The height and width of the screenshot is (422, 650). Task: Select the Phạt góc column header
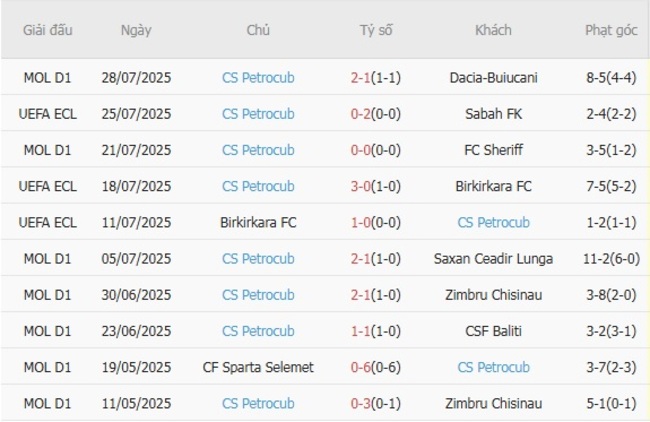611,30
